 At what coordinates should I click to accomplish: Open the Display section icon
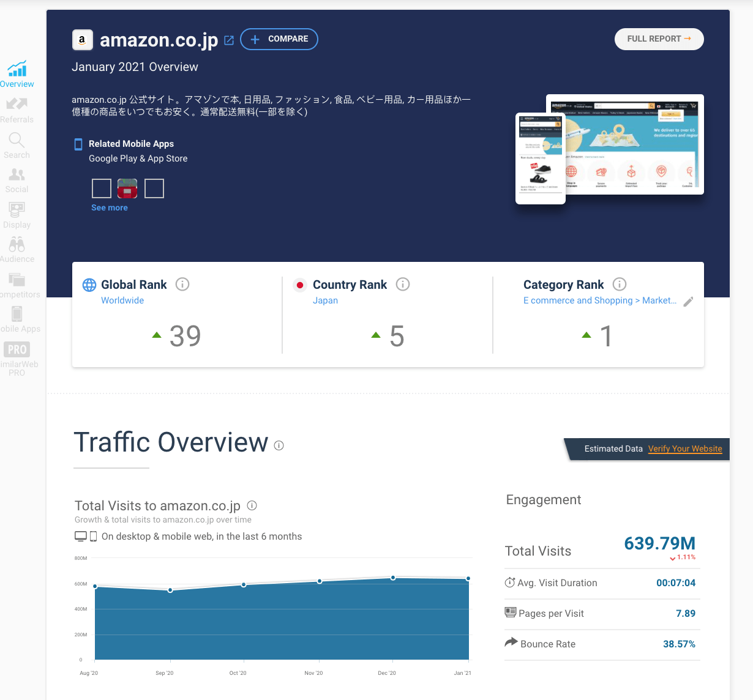pos(17,210)
